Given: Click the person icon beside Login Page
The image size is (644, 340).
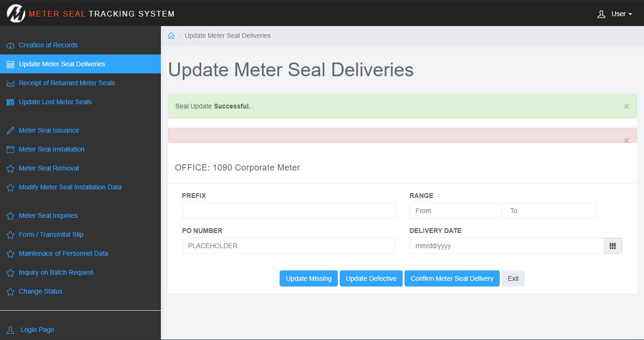Looking at the screenshot, I should [x=10, y=330].
